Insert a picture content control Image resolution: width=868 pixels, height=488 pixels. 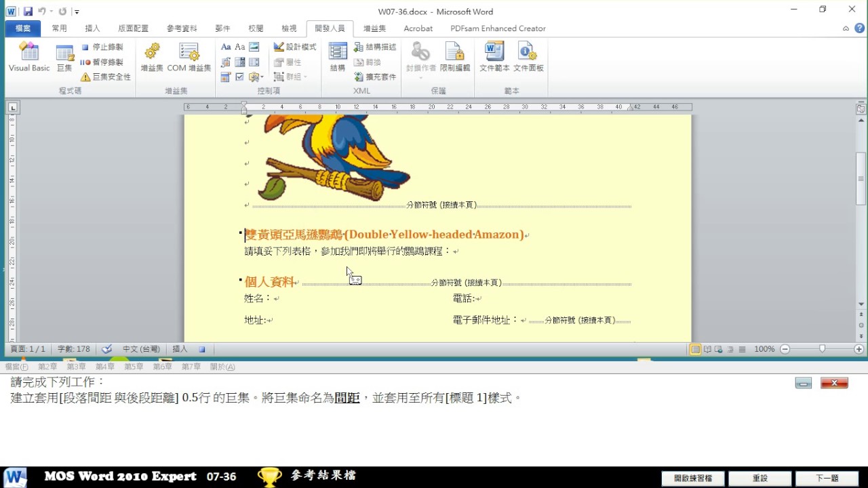(254, 47)
